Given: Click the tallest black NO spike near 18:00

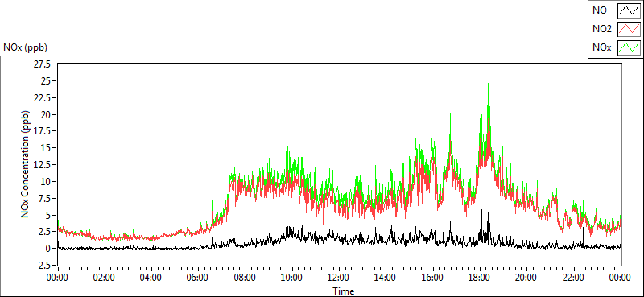Looking at the screenshot, I should (x=481, y=179).
